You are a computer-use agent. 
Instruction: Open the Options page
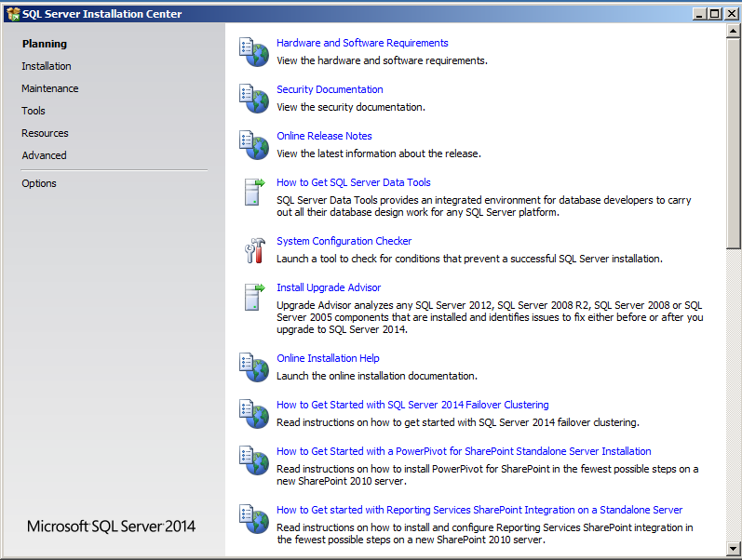(39, 183)
